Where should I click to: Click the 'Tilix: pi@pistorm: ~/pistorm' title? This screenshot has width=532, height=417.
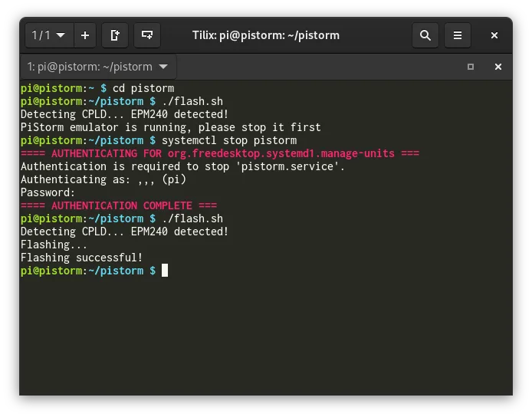pyautogui.click(x=266, y=35)
